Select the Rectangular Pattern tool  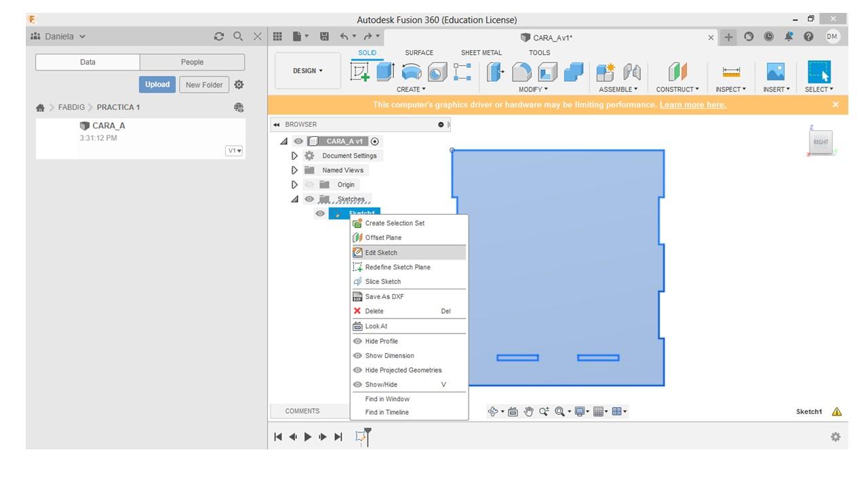coord(462,72)
